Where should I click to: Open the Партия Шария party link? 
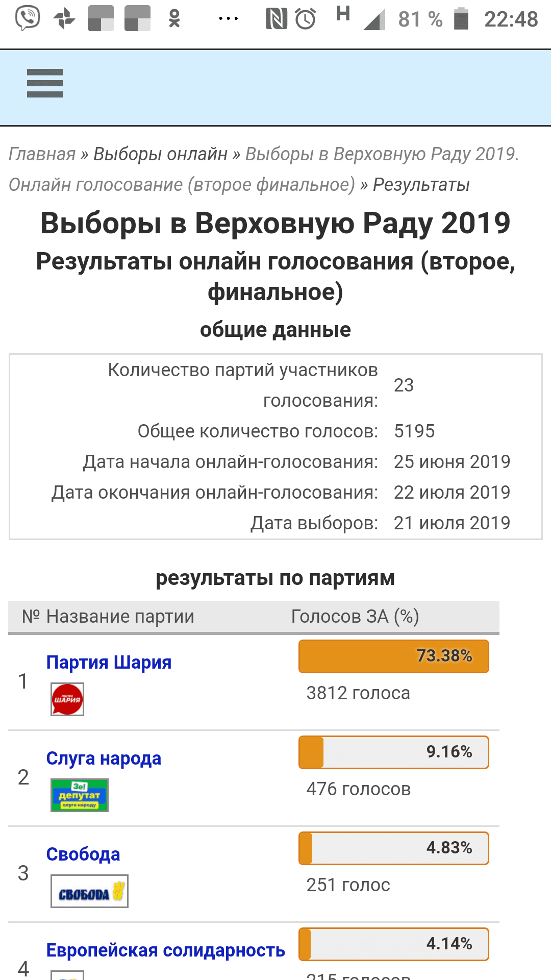[x=109, y=663]
